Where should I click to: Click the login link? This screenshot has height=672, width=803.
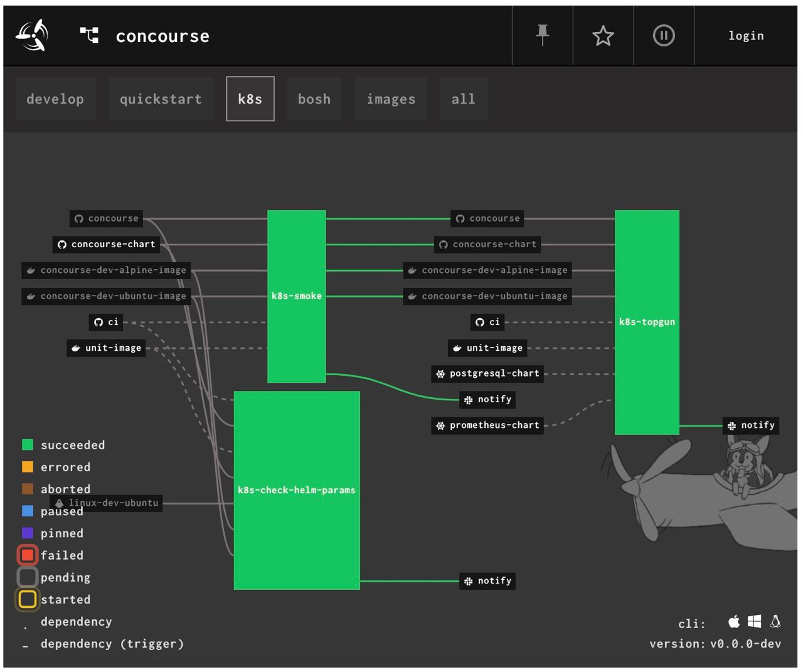tap(746, 36)
